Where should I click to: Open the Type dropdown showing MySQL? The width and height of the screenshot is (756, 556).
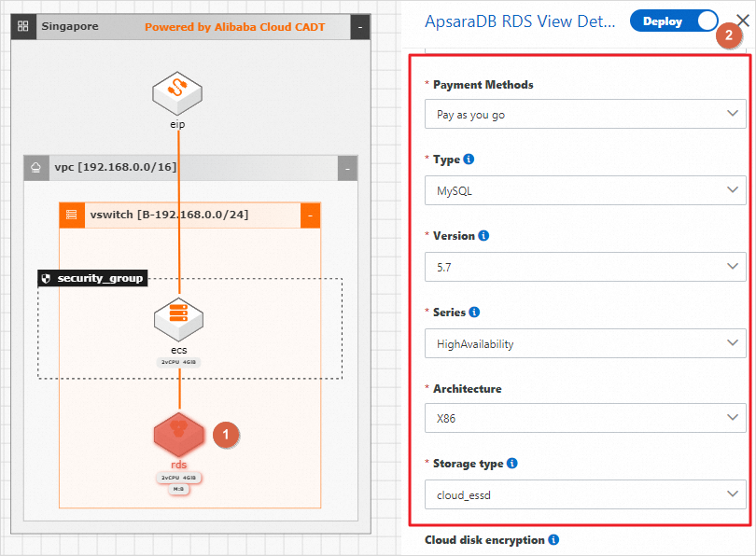(x=585, y=190)
